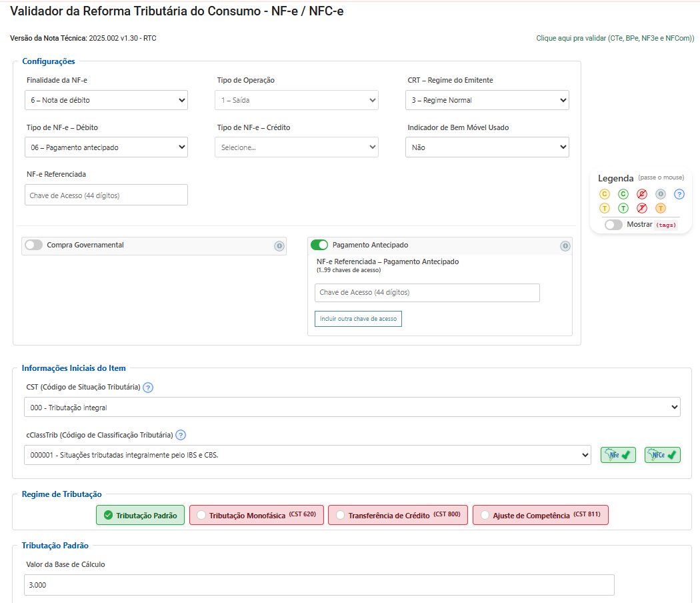This screenshot has width=700, height=603.
Task: Click the gray O icon in Compra Governamental
Action: 279,246
